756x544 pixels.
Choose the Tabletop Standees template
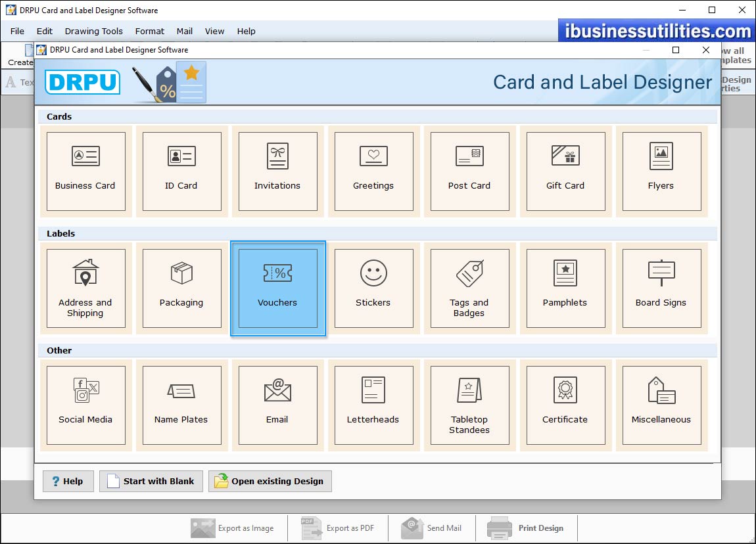[469, 405]
